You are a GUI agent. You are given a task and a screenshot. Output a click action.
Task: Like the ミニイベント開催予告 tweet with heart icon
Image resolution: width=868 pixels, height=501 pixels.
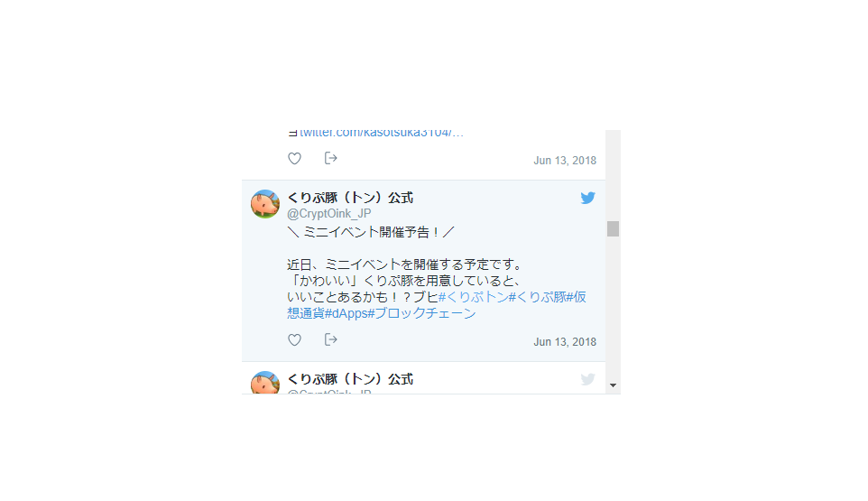(x=294, y=340)
